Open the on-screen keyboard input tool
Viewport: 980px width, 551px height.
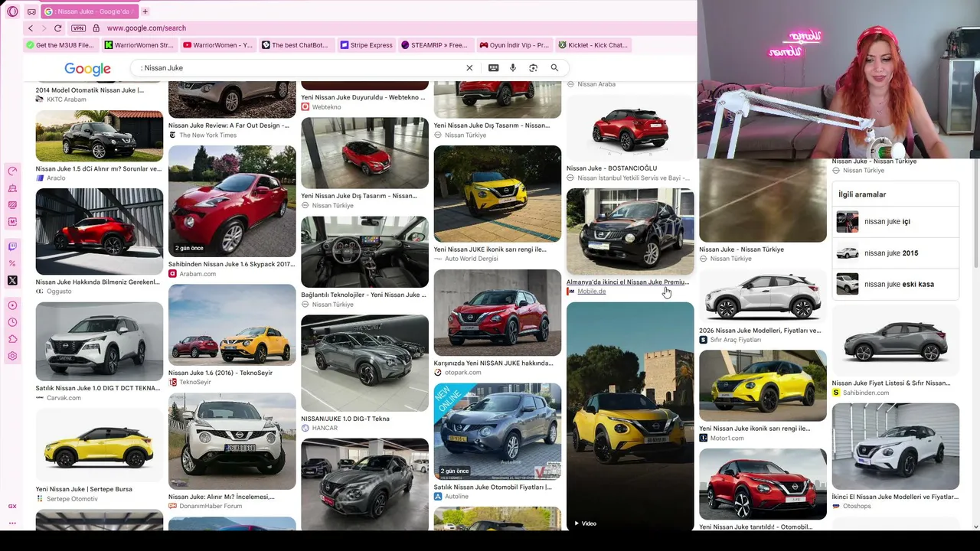(494, 68)
